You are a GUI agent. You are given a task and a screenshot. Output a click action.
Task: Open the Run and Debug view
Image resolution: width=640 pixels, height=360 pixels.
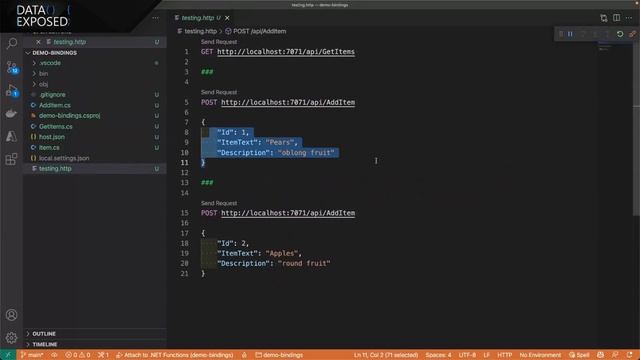click(11, 90)
